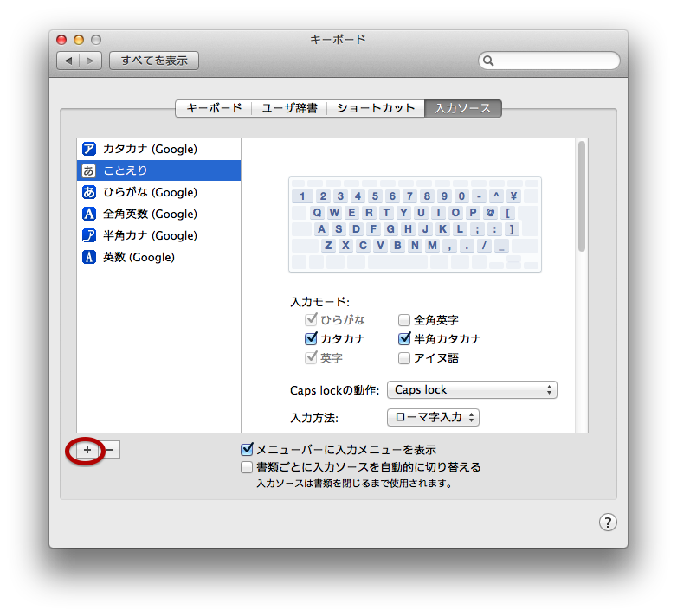Click the 半角カナ (Google) input source icon

click(x=89, y=235)
